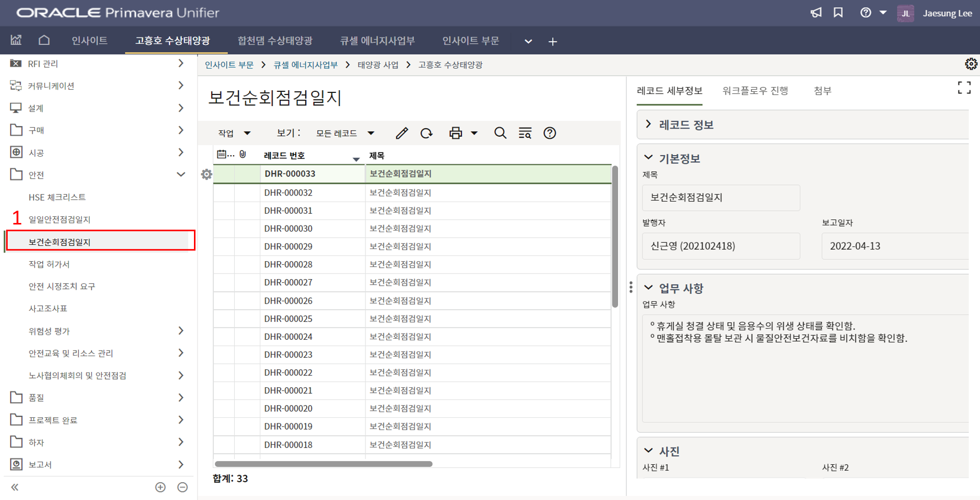Maximize the record details panel
The width and height of the screenshot is (980, 500).
pos(964,88)
